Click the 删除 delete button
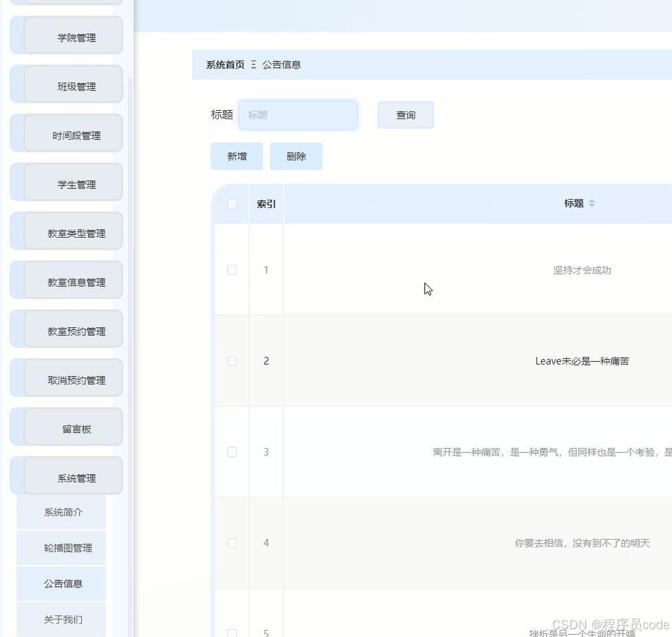 [295, 156]
